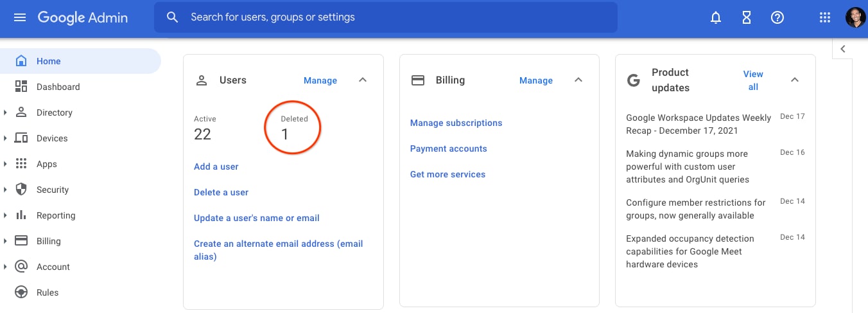Screen dimensions: 868x313
Task: Open Payment accounts link
Action: (448, 148)
